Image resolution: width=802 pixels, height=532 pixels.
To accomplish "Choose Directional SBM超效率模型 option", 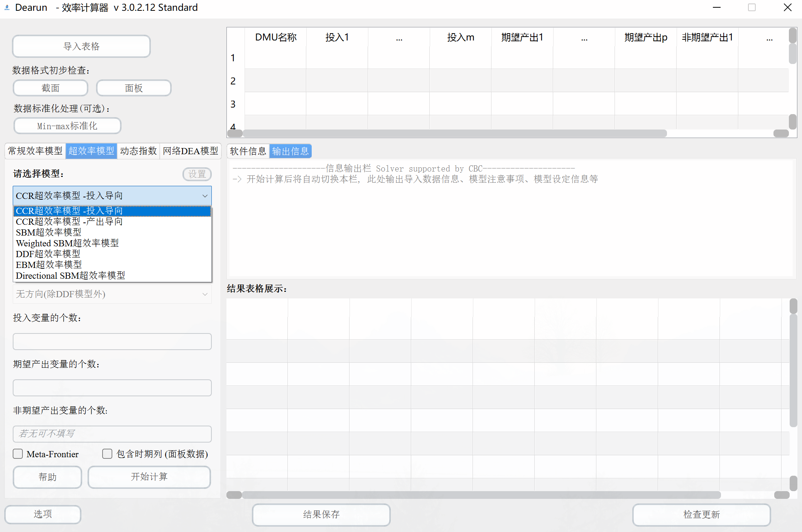I will pos(71,276).
